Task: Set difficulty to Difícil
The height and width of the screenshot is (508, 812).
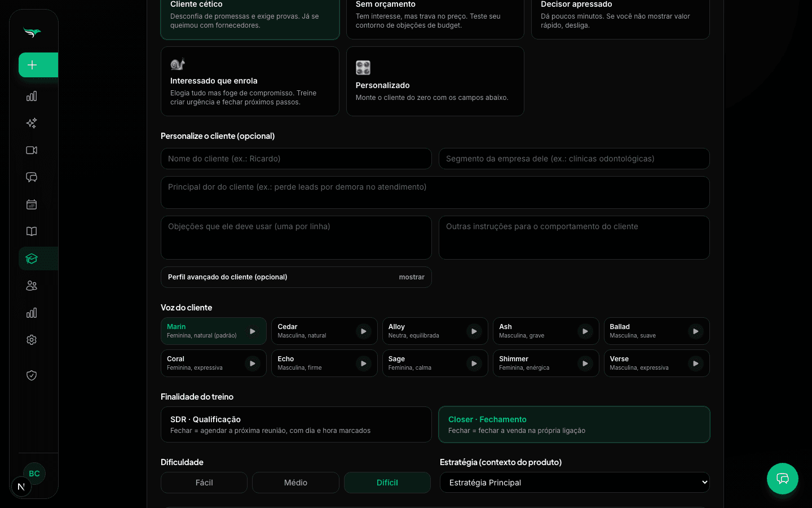Action: 387,483
